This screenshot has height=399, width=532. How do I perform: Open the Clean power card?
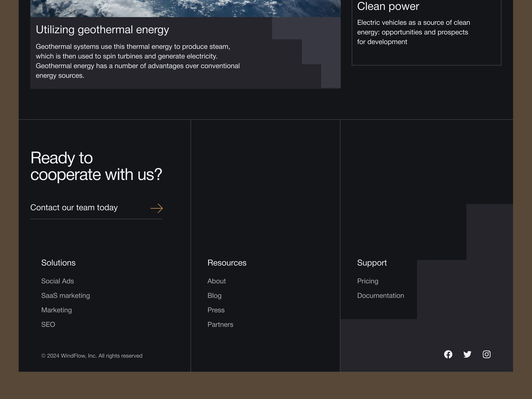pos(388,6)
